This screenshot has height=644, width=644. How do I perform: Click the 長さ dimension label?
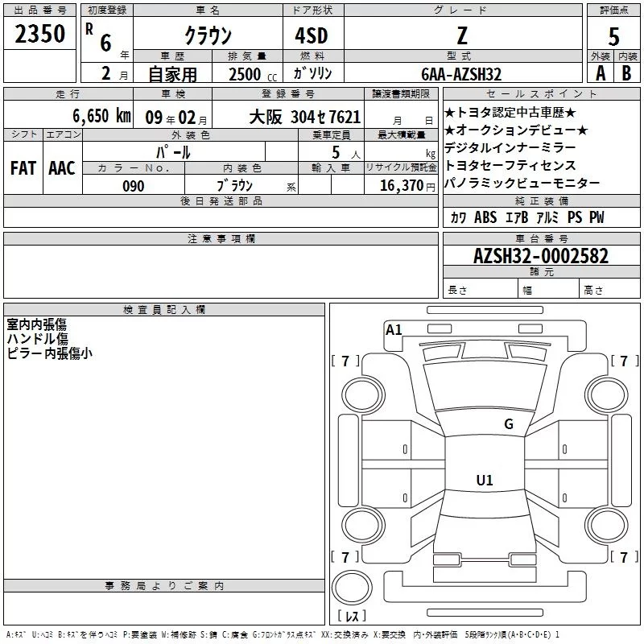pos(457,291)
